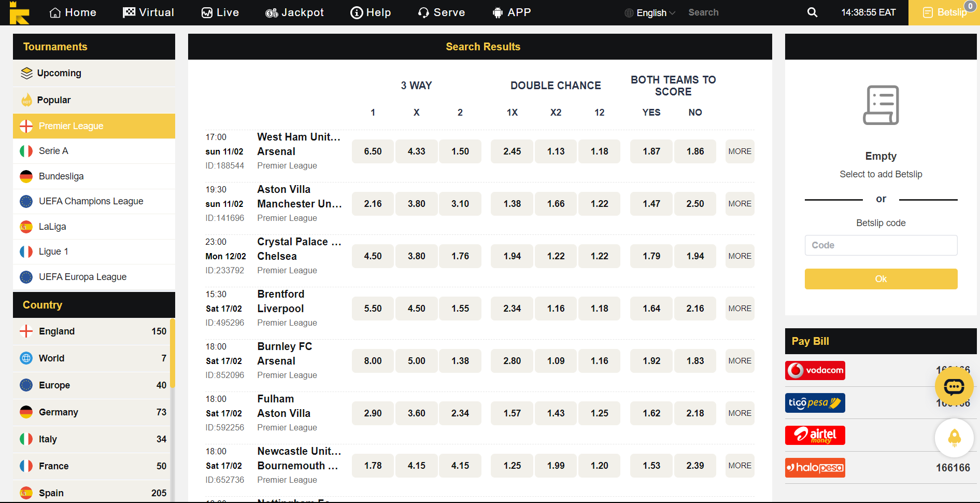The height and width of the screenshot is (503, 980).
Task: Click the Ok betslip code button
Action: (881, 279)
